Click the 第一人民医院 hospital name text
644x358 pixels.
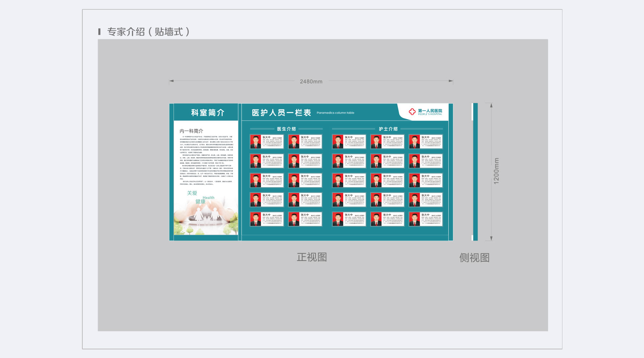[x=430, y=111]
